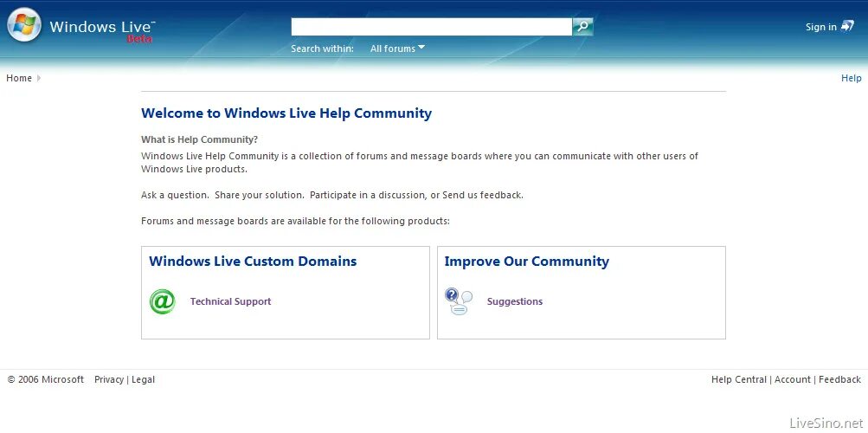The width and height of the screenshot is (868, 433).
Task: Click the Windows Live Beta title text
Action: (102, 30)
